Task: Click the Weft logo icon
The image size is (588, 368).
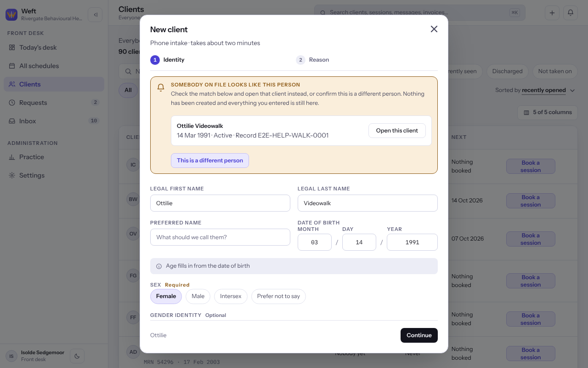Action: tap(11, 15)
